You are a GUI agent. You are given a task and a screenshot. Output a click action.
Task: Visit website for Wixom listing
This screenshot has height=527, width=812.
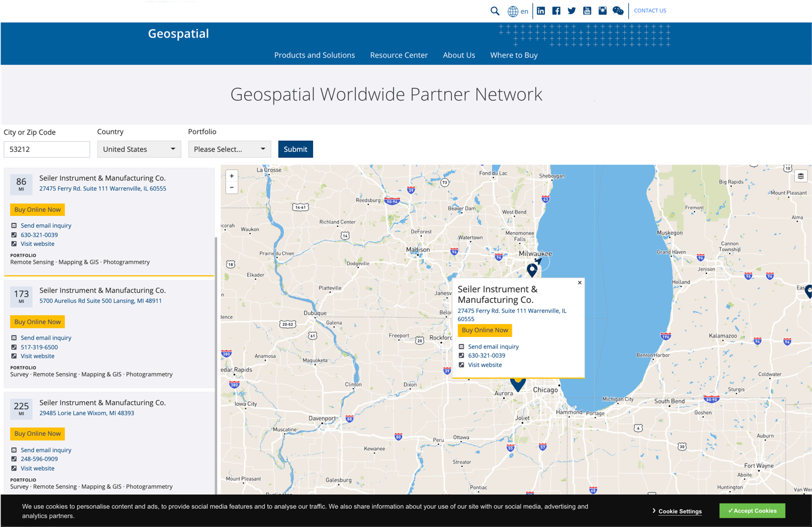tap(38, 468)
